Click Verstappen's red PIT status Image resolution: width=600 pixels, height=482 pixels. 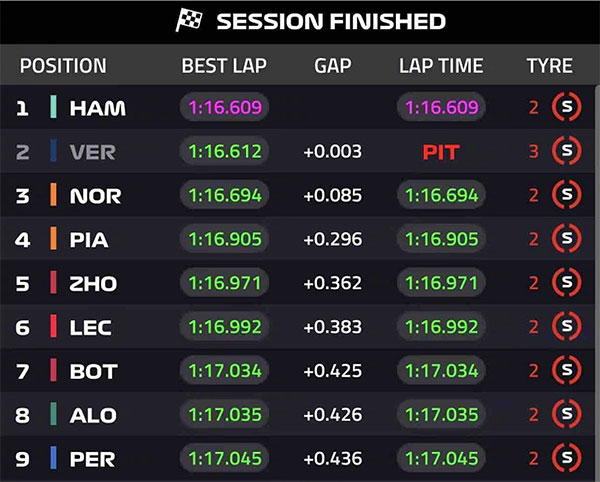441,153
